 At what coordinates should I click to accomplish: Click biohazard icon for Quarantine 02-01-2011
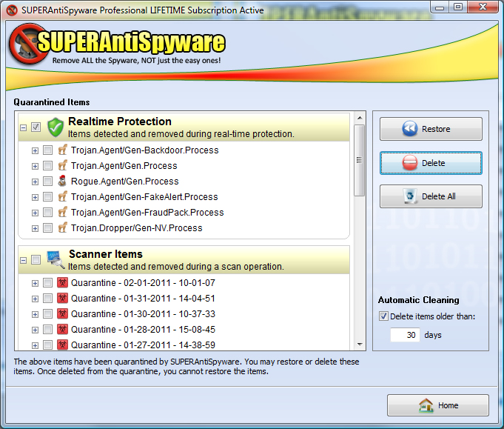[62, 282]
